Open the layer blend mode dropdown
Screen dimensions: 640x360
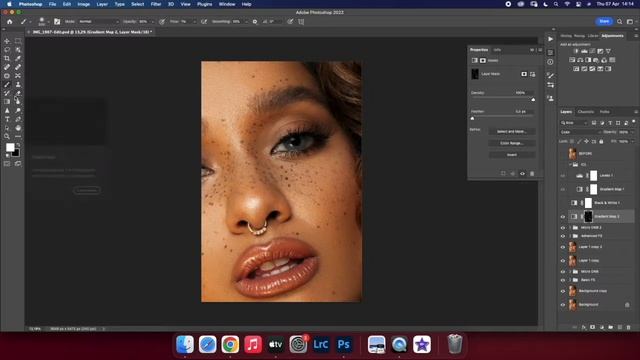[x=580, y=132]
